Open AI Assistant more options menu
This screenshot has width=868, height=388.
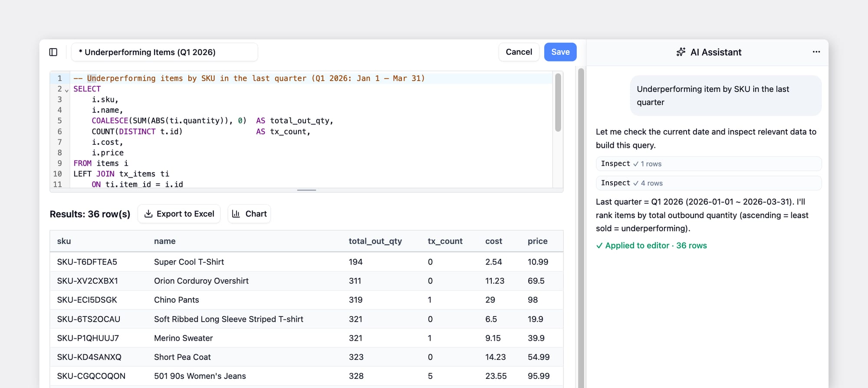tap(816, 52)
